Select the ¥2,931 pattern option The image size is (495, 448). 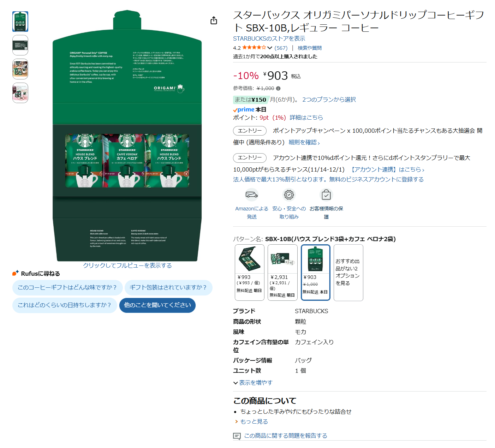pos(282,272)
